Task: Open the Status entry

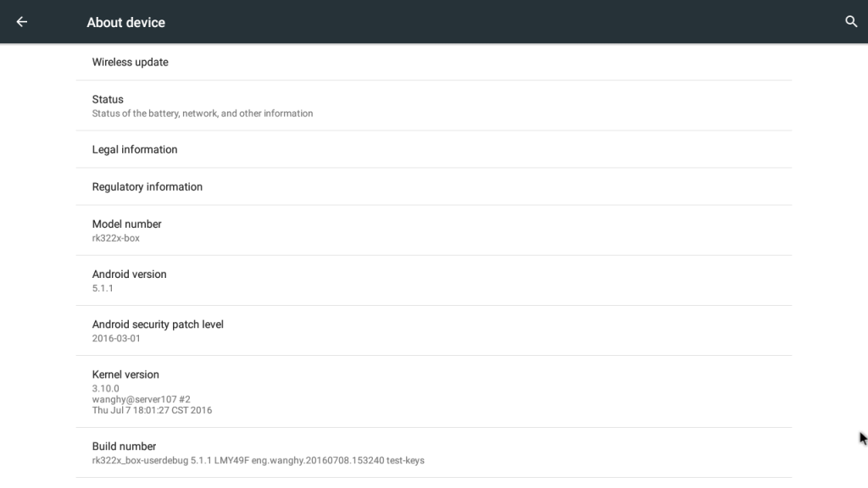Action: pos(108,99)
